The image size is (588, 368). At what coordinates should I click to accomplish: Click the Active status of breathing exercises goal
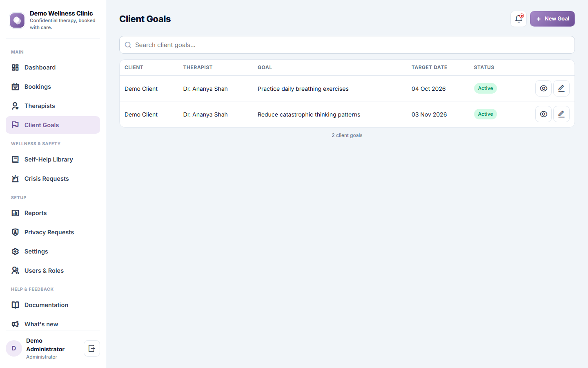tap(485, 88)
